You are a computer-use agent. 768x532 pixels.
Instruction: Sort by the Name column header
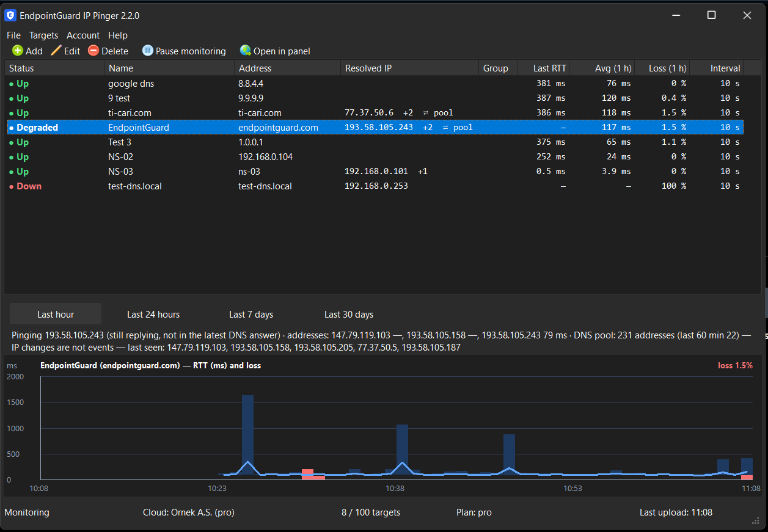pyautogui.click(x=169, y=68)
